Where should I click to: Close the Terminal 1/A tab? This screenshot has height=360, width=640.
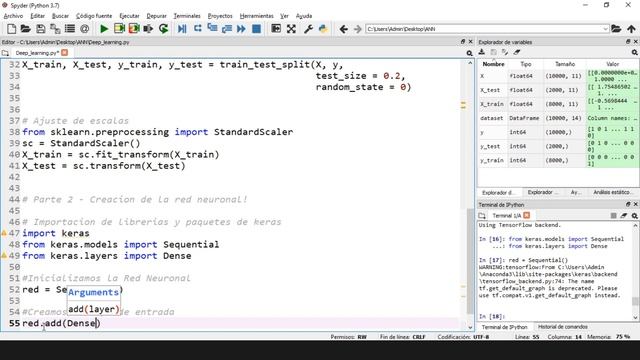click(x=527, y=215)
